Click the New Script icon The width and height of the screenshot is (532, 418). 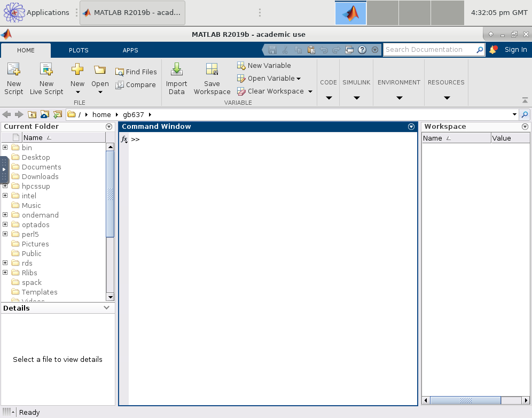pyautogui.click(x=13, y=69)
